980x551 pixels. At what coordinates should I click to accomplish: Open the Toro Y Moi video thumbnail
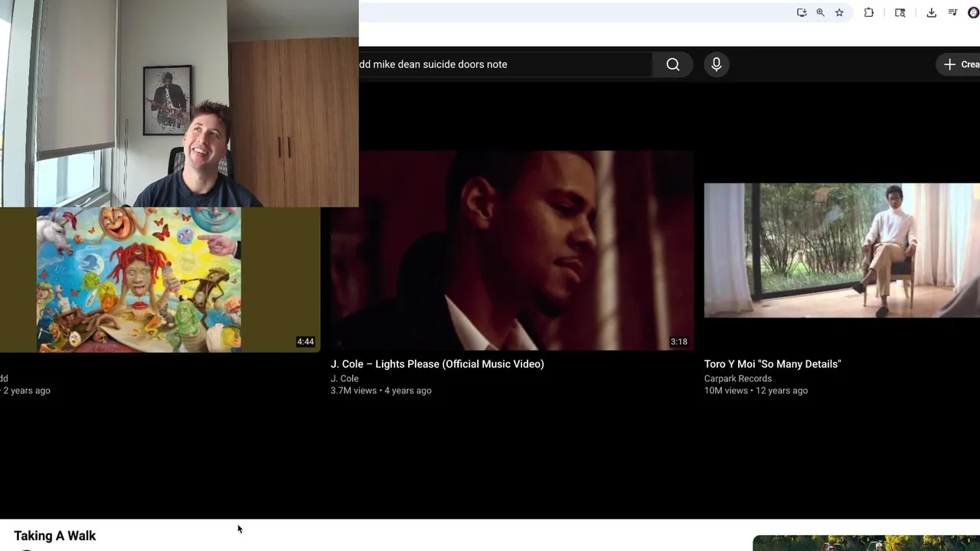(841, 250)
